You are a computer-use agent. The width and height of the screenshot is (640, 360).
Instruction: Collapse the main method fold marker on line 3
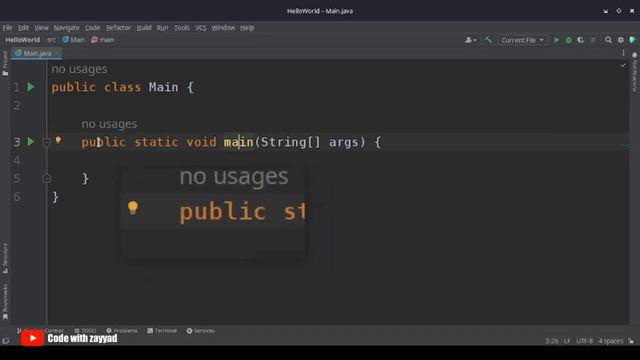(x=46, y=142)
